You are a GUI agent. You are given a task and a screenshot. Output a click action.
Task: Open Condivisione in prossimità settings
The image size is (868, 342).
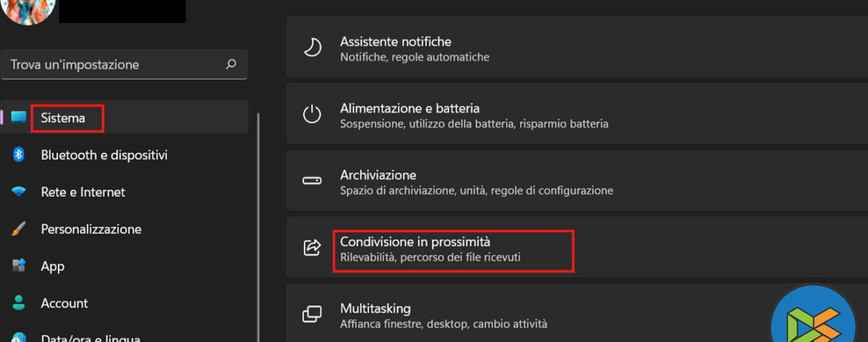(x=415, y=243)
